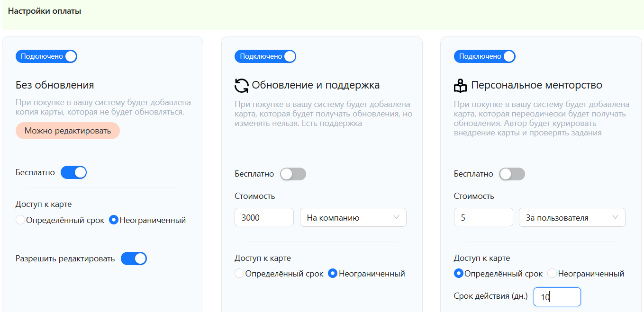The height and width of the screenshot is (312, 644).
Task: Turn off Подключено in Обновление и поддержка card
Action: click(265, 57)
